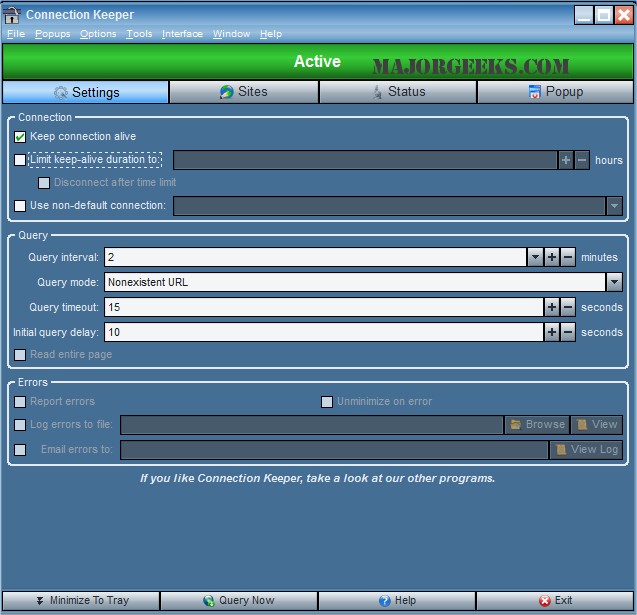Decrease Query interval with minus button

[568, 257]
